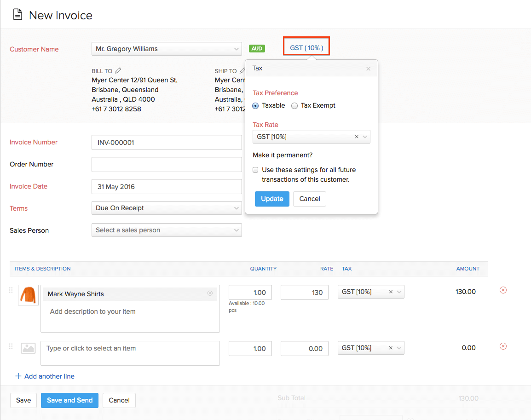
Task: Click the pencil icon next to BILL TO
Action: (118, 70)
